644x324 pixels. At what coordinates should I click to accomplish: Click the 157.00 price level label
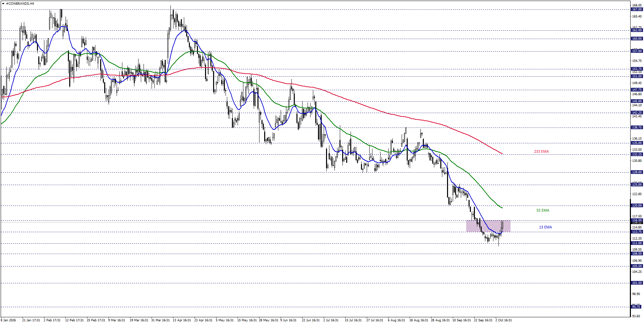[x=637, y=51]
